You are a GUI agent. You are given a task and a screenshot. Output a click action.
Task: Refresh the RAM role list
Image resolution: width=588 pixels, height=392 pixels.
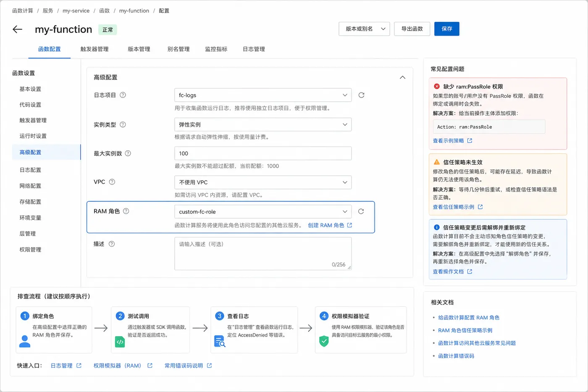coord(361,211)
